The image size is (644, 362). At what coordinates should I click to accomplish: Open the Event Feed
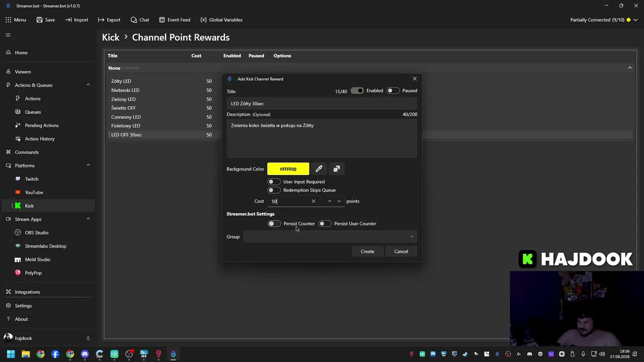point(175,20)
